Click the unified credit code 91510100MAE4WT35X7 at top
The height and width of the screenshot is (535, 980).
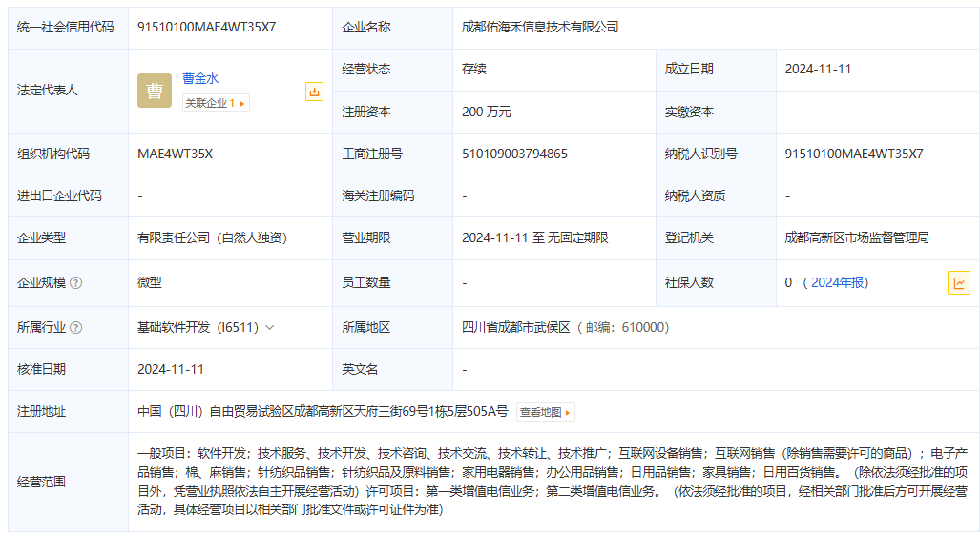coord(206,27)
